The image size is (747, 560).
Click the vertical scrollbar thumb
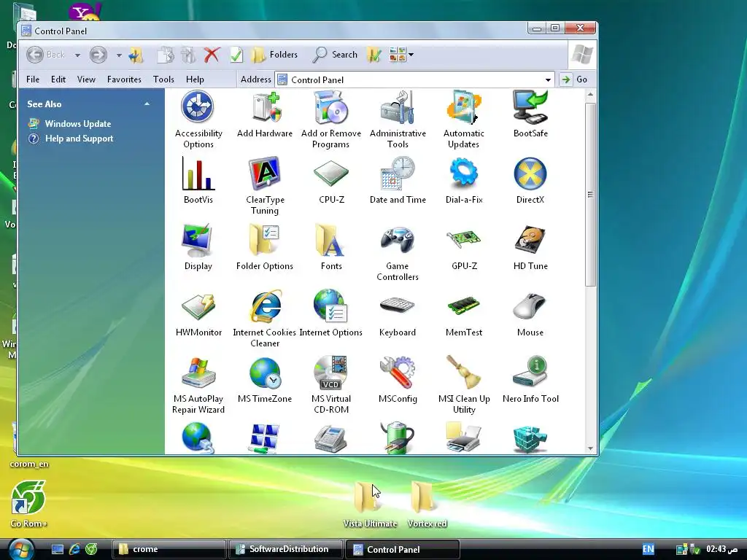pos(590,194)
